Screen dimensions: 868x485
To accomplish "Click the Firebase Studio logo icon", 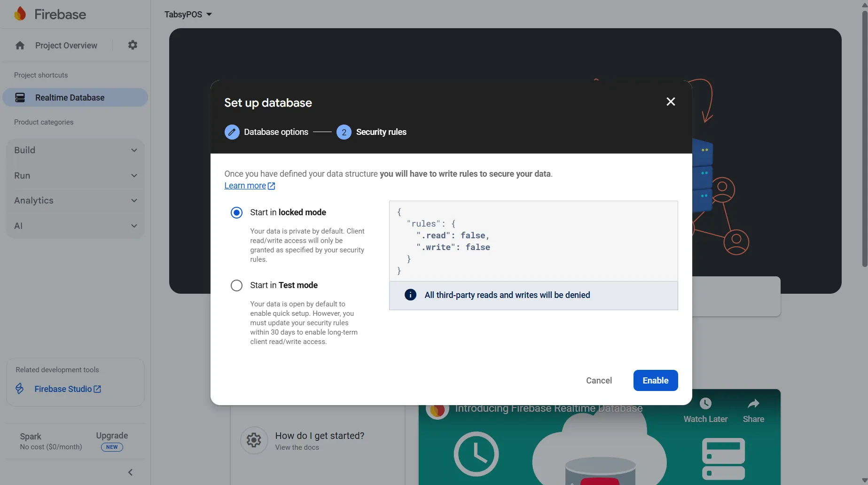I will 20,389.
